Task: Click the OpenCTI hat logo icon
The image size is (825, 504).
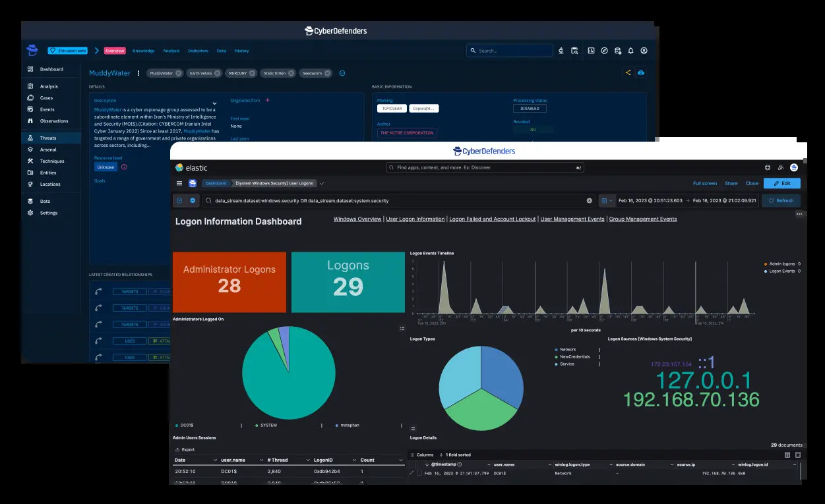Action: [32, 50]
